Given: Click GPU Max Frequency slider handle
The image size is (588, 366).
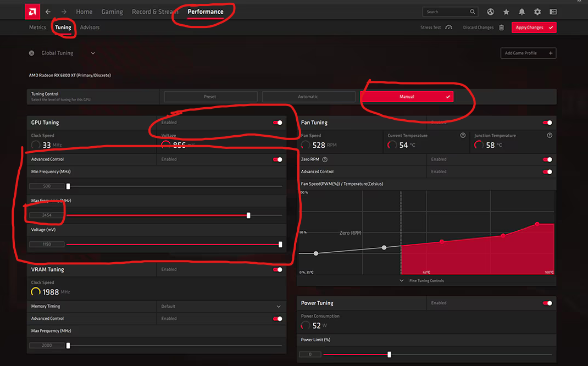Looking at the screenshot, I should pos(248,215).
